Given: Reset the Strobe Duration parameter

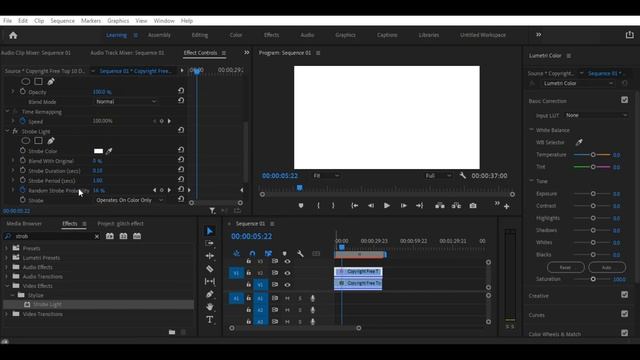Looking at the screenshot, I should [x=181, y=170].
